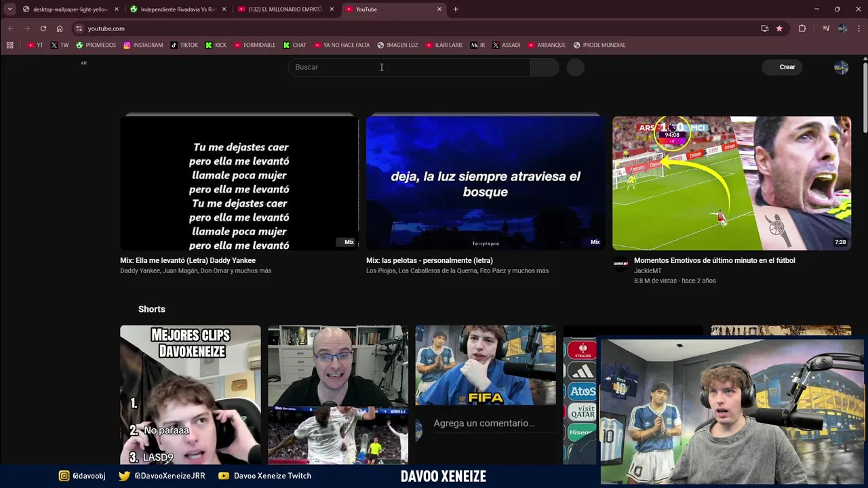The image size is (868, 488).
Task: Select the active YouTube tab
Action: 393,9
